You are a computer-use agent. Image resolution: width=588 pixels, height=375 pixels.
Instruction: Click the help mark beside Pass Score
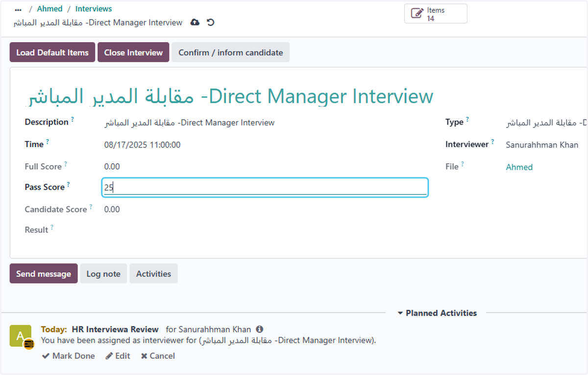pos(69,185)
